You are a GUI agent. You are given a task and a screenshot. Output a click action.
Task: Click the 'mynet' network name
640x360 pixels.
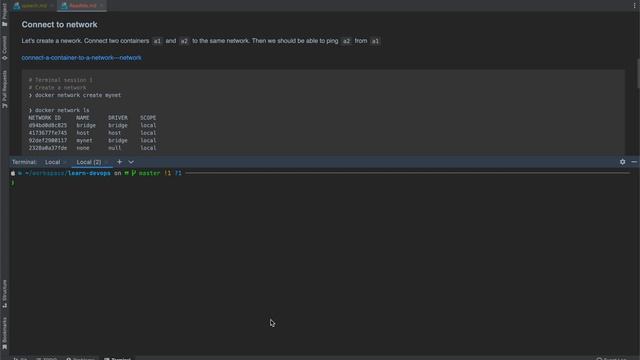coord(84,140)
